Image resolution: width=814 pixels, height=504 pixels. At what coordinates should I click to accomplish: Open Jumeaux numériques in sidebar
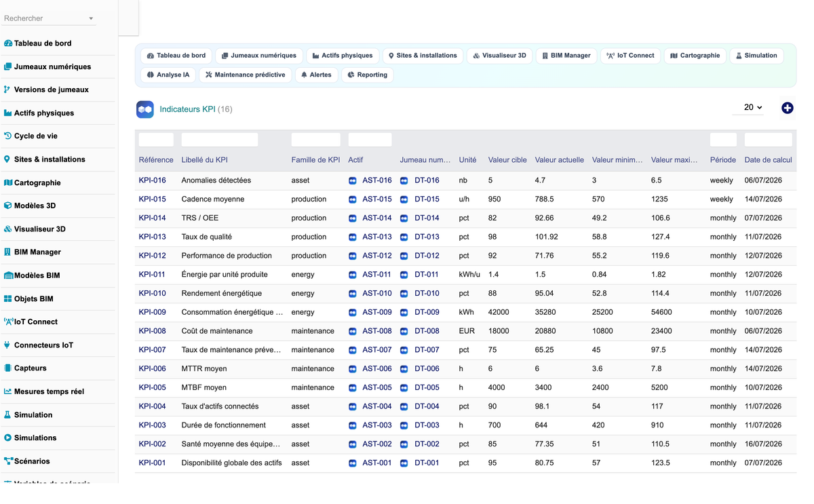pyautogui.click(x=47, y=66)
